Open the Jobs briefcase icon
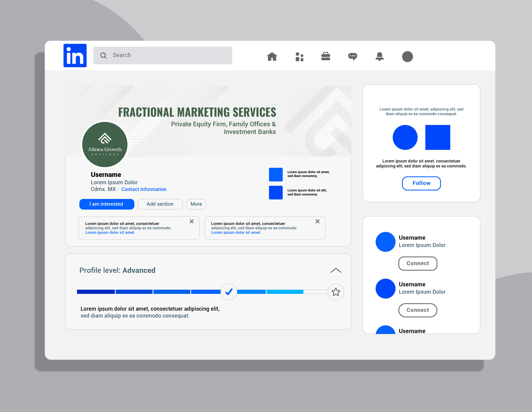Screen dimensions: 532x412 click(x=326, y=56)
